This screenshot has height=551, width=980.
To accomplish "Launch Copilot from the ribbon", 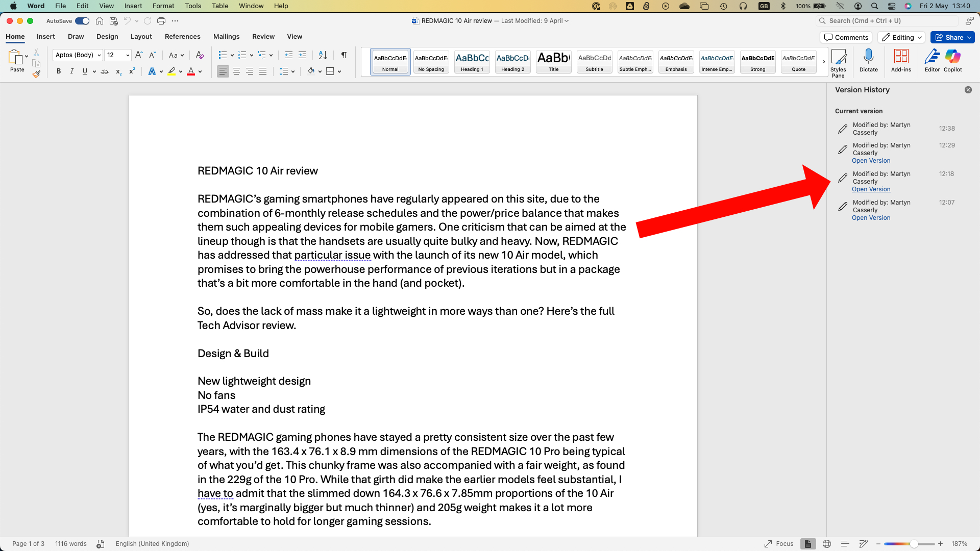I will 952,60.
